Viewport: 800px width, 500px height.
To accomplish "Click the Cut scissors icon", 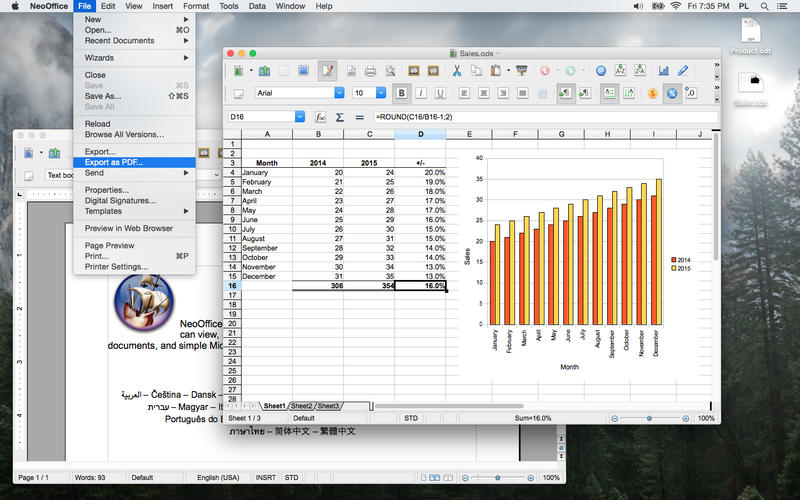I will (x=457, y=70).
